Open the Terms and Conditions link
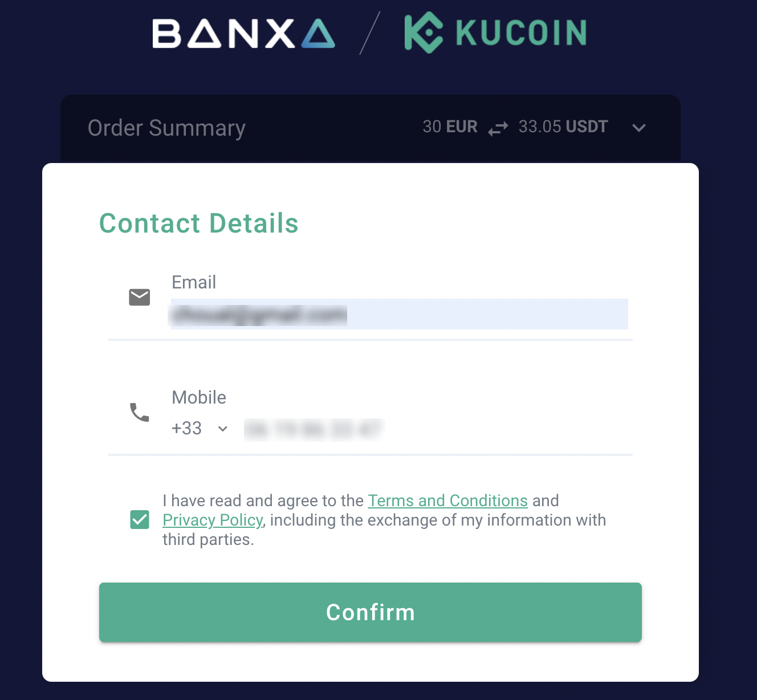Screen dimensions: 757x700 pos(447,500)
